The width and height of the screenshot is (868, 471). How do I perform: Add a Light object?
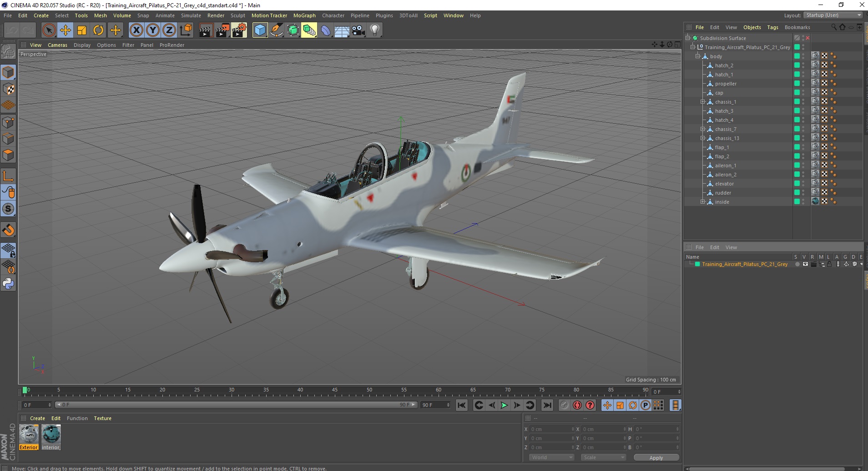pyautogui.click(x=375, y=30)
